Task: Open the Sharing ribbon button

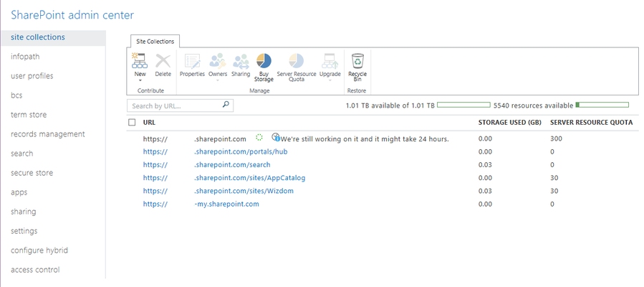Action: [241, 65]
